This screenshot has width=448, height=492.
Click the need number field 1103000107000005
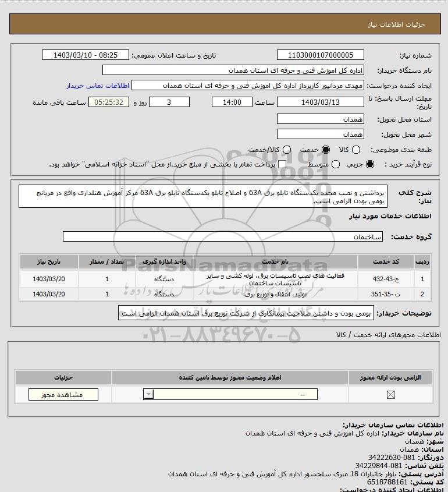click(321, 55)
